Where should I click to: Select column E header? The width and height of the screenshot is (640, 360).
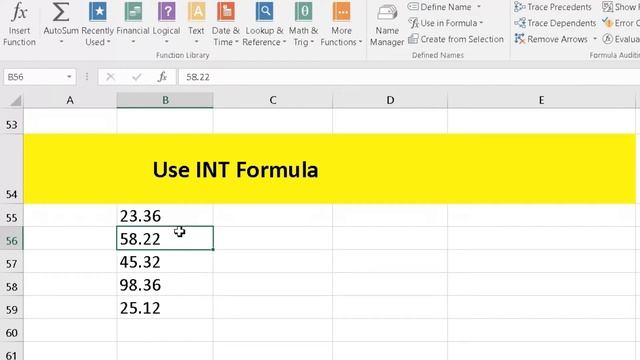coord(541,100)
